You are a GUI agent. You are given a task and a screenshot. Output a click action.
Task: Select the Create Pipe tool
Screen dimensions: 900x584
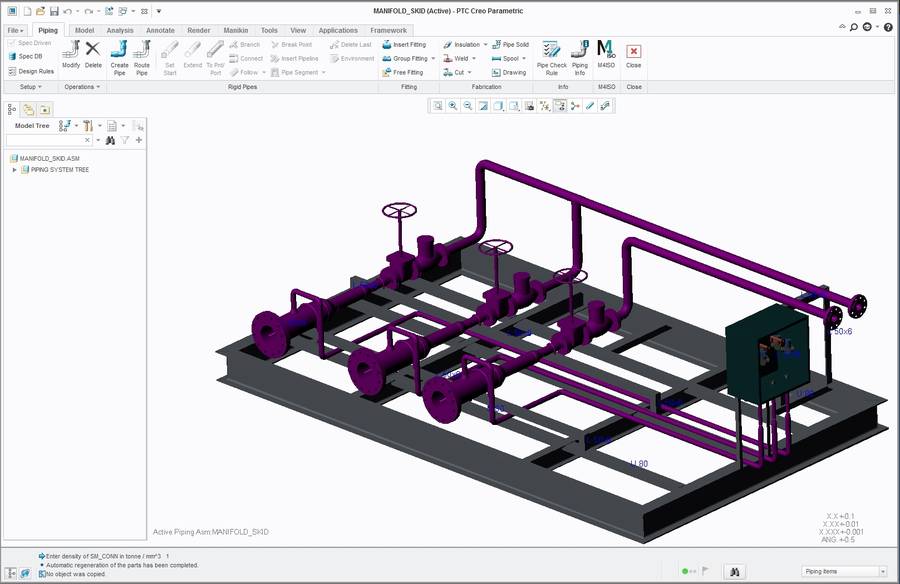tap(119, 59)
